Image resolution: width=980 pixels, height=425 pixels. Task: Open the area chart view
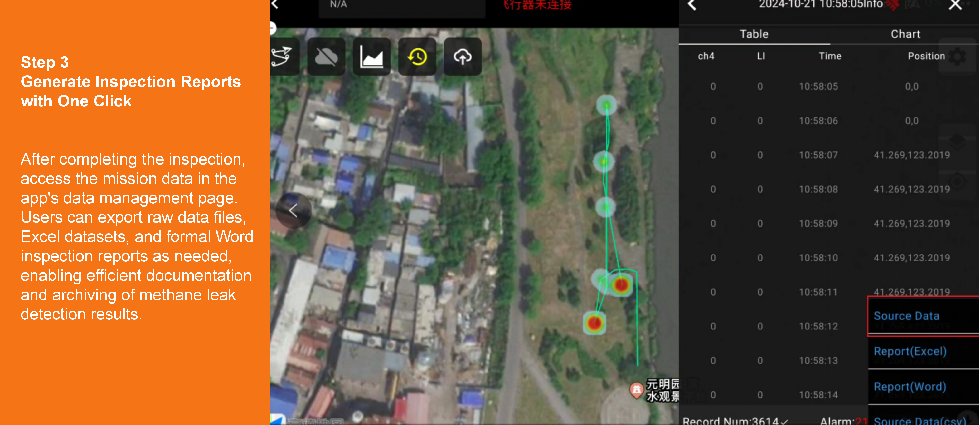tap(371, 57)
